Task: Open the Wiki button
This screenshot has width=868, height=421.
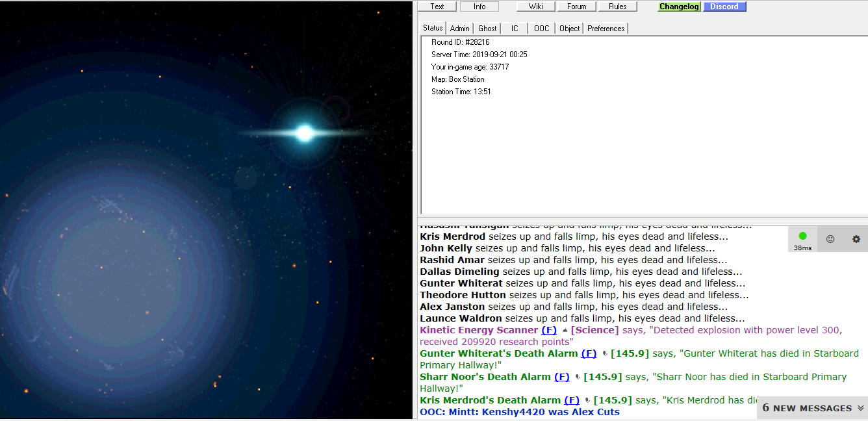Action: [x=535, y=6]
